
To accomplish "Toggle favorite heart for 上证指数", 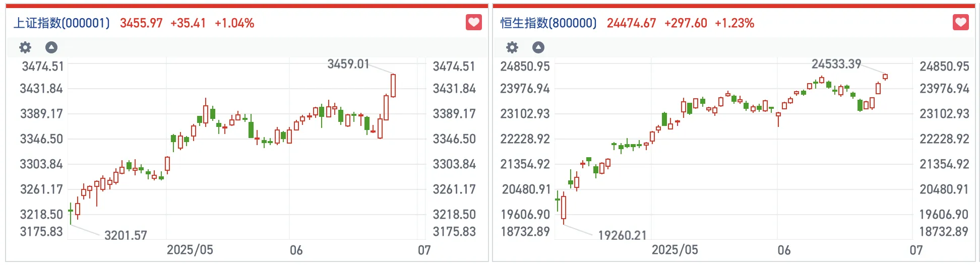I will pos(473,23).
